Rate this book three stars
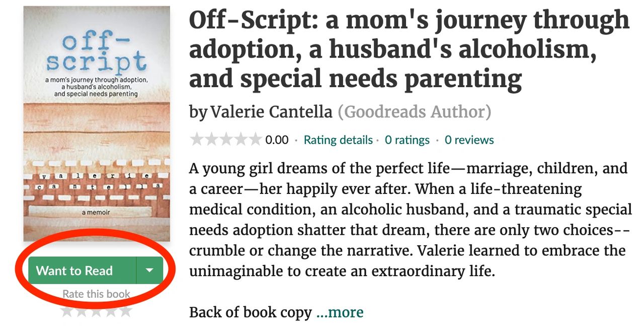Viewport: 644px width, 331px height. click(x=96, y=311)
